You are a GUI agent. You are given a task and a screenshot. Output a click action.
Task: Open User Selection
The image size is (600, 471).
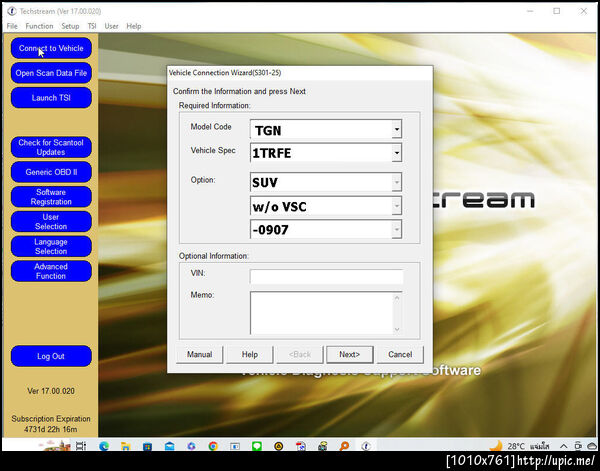point(51,222)
